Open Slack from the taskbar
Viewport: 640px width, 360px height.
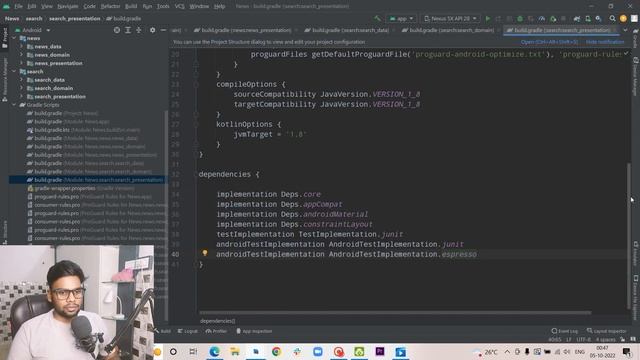coord(297,351)
